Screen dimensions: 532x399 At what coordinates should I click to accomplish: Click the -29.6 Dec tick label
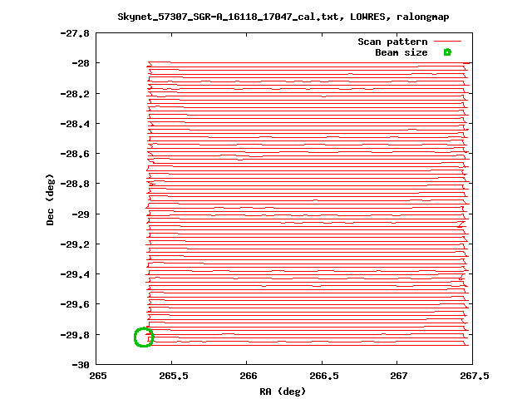pyautogui.click(x=75, y=304)
